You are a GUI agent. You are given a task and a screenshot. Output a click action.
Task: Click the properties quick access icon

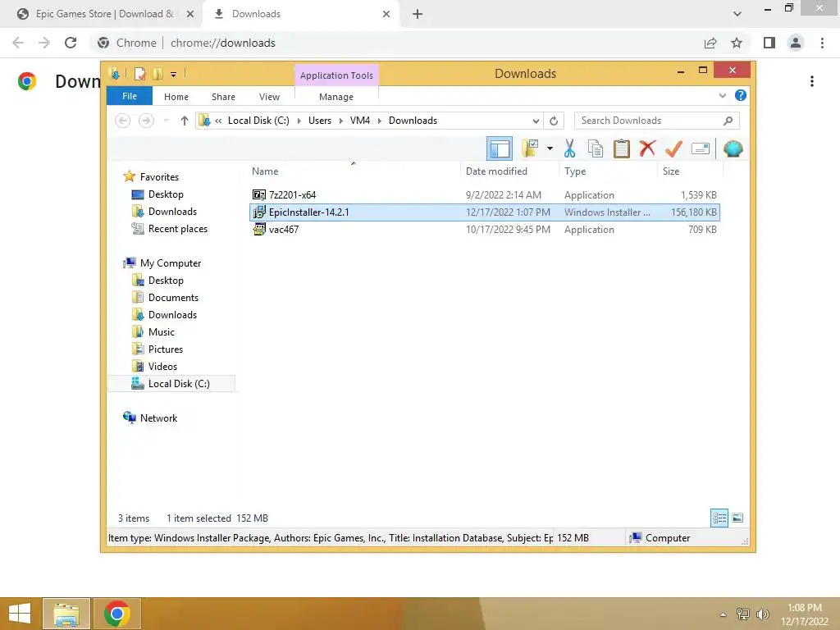[139, 73]
